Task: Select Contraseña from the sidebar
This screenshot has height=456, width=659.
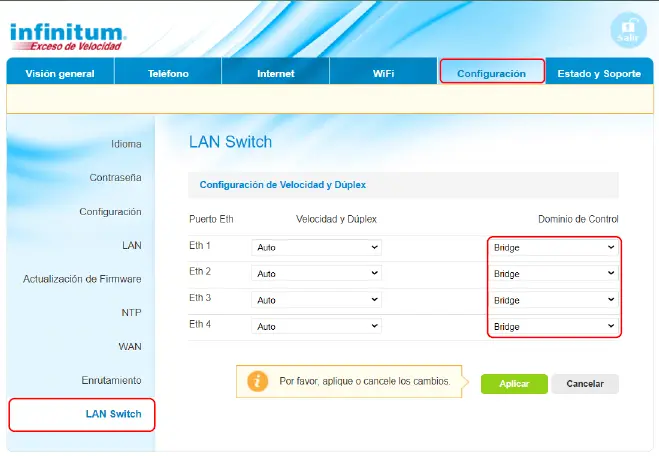Action: pos(115,177)
